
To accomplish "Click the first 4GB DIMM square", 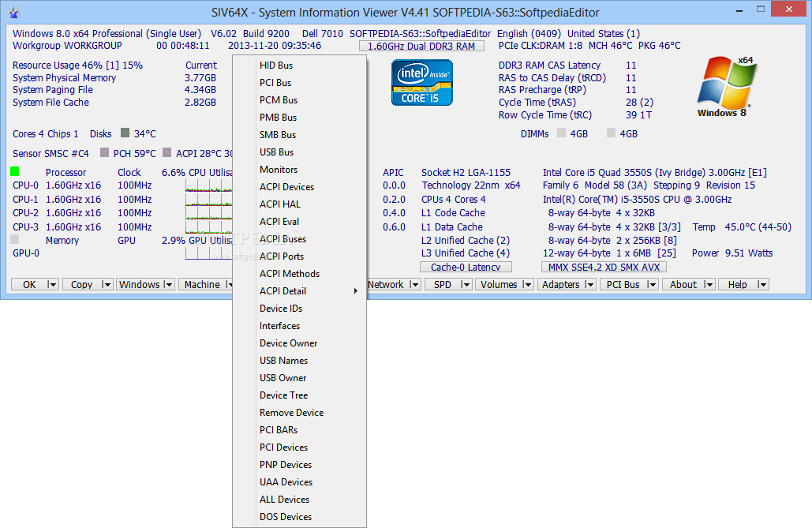I will pyautogui.click(x=561, y=133).
